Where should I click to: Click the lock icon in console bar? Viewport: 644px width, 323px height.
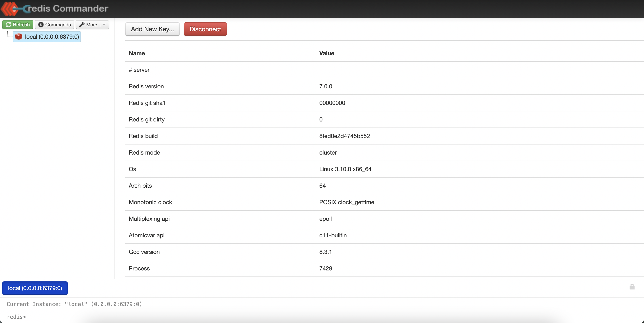[x=632, y=287]
